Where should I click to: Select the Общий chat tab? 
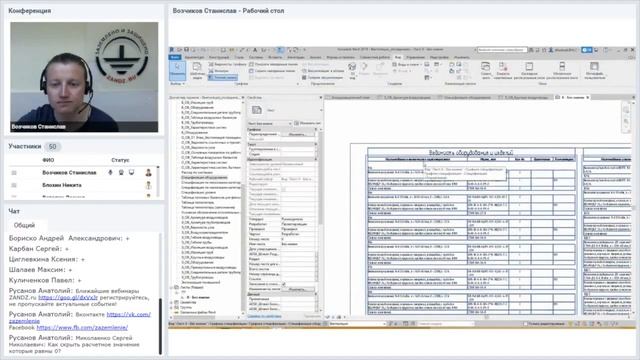(24, 225)
